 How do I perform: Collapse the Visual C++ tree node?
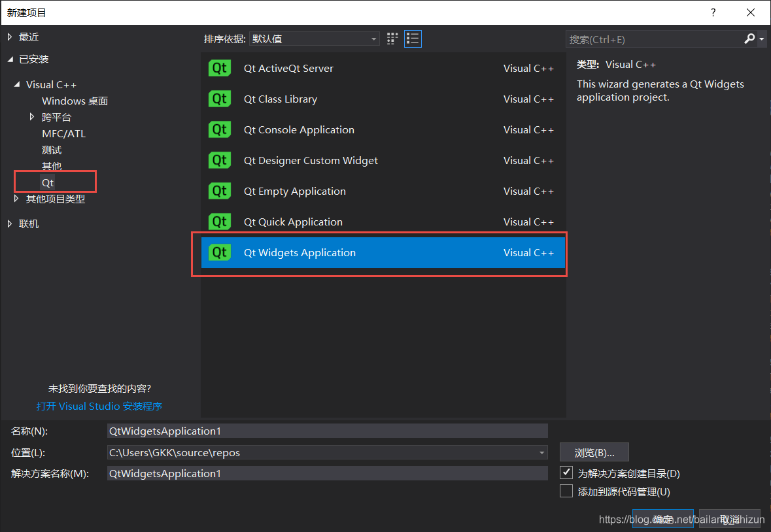(17, 84)
